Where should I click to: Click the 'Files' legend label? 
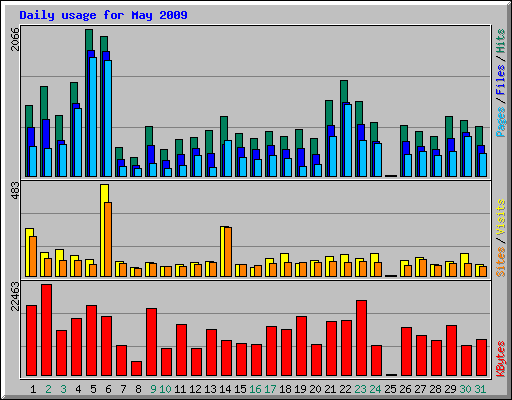click(501, 79)
